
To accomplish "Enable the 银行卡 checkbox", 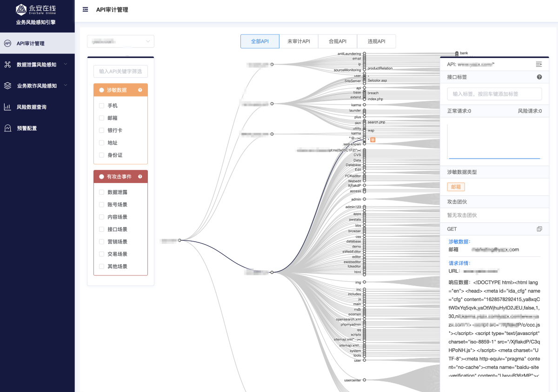I will click(x=101, y=131).
